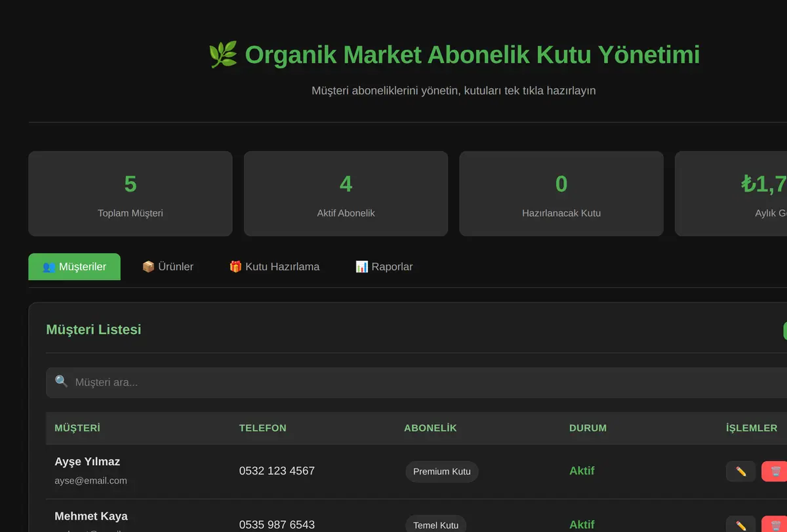Viewport: 787px width, 532px height.
Task: Edit Ayşe Yılmaz with pencil icon
Action: (x=741, y=472)
